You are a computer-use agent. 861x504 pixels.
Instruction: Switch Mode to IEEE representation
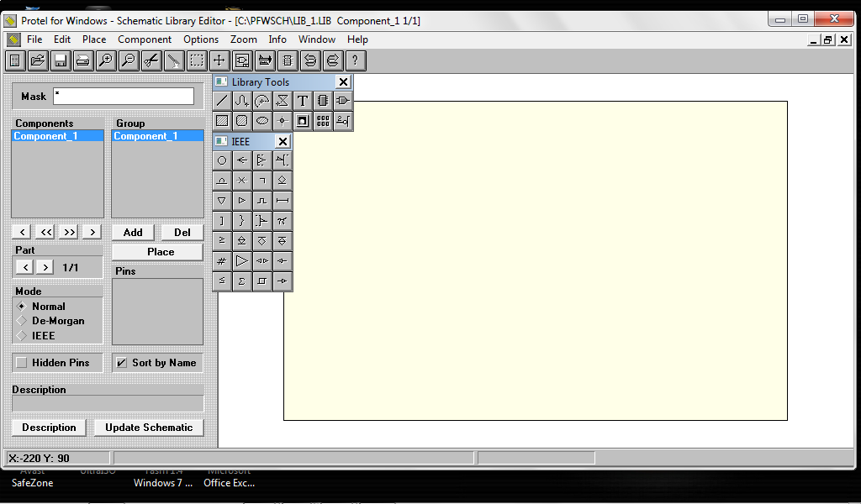tap(20, 334)
